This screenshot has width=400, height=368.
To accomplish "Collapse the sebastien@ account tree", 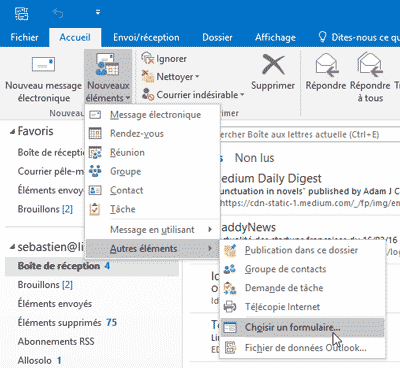I will point(12,247).
